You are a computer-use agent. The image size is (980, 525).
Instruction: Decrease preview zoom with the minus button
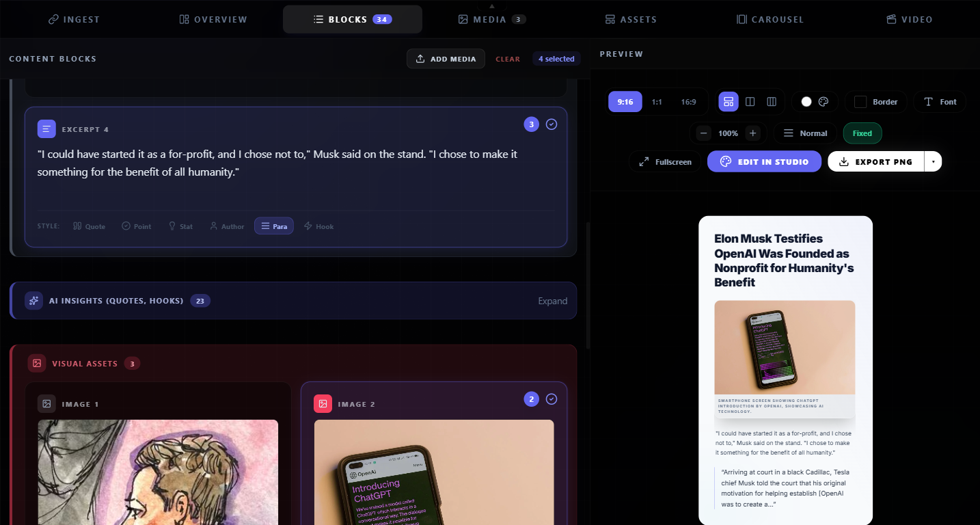tap(704, 133)
